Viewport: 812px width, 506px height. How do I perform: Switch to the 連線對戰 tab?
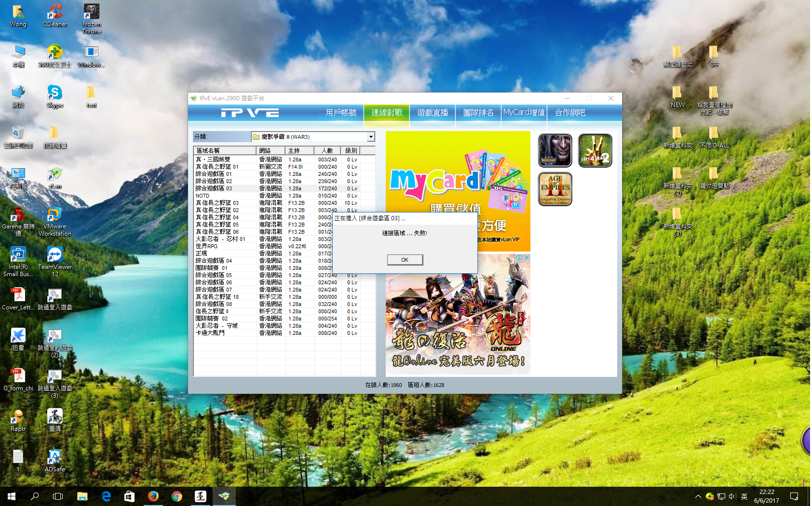click(387, 113)
